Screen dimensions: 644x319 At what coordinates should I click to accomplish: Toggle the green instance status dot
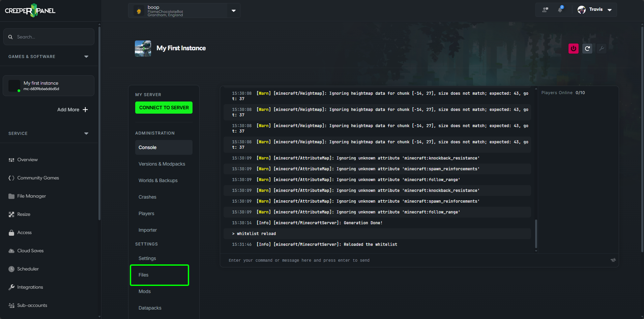click(x=19, y=90)
